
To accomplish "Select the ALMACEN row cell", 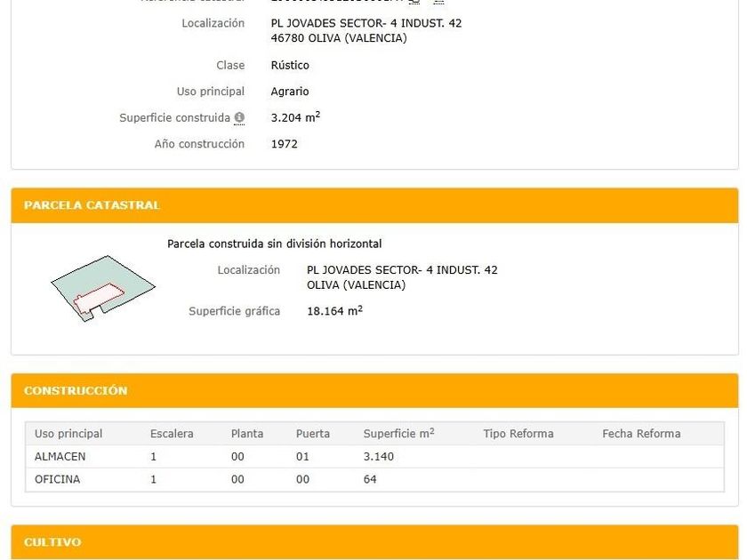I will coord(60,456).
